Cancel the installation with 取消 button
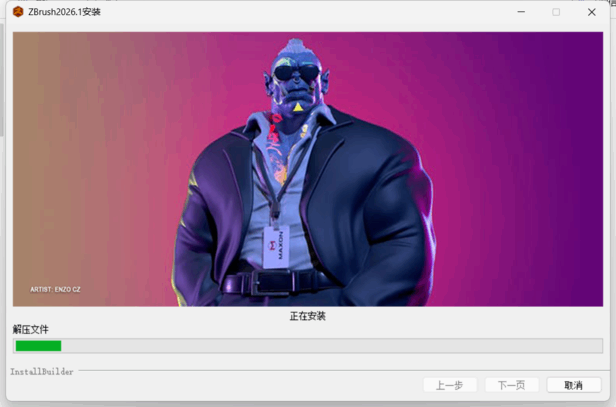616x407 pixels. pyautogui.click(x=574, y=385)
